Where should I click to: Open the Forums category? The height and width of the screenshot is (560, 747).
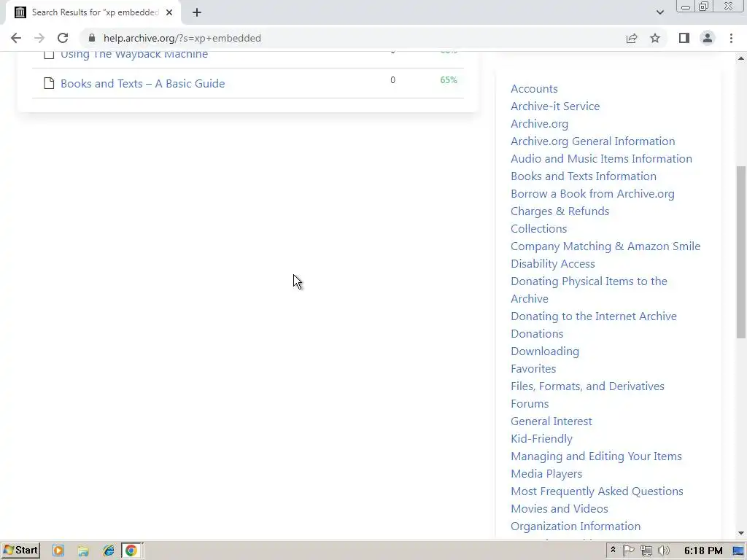(530, 404)
